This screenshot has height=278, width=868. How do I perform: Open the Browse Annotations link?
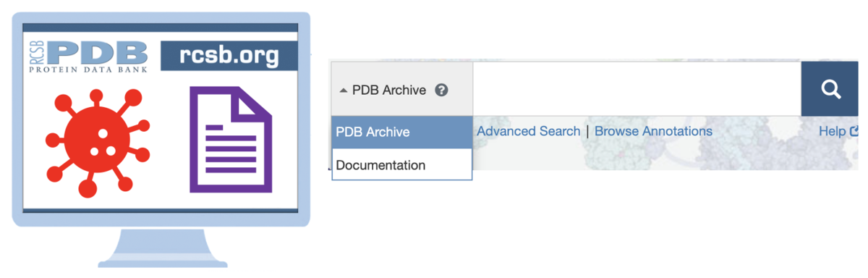pyautogui.click(x=653, y=131)
